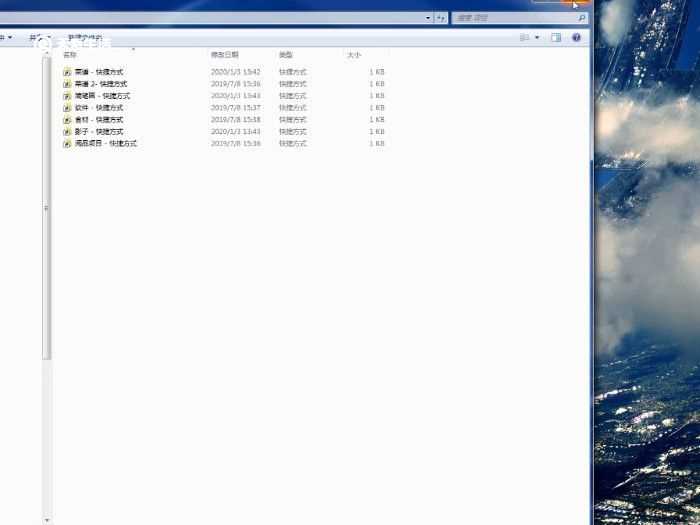This screenshot has height=525, width=700.
Task: Open the 软件 shortcut icon
Action: [67, 108]
